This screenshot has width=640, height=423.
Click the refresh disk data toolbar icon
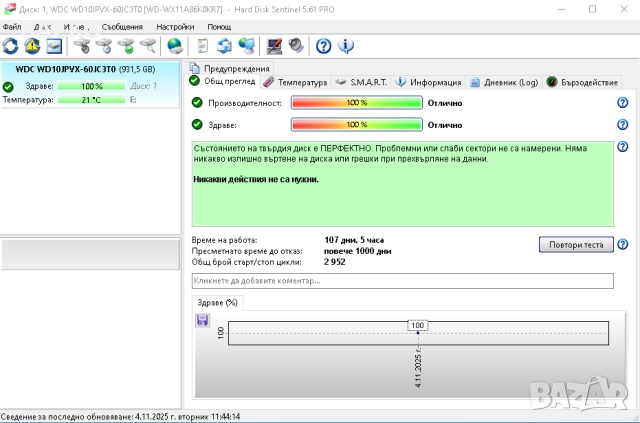(11, 46)
